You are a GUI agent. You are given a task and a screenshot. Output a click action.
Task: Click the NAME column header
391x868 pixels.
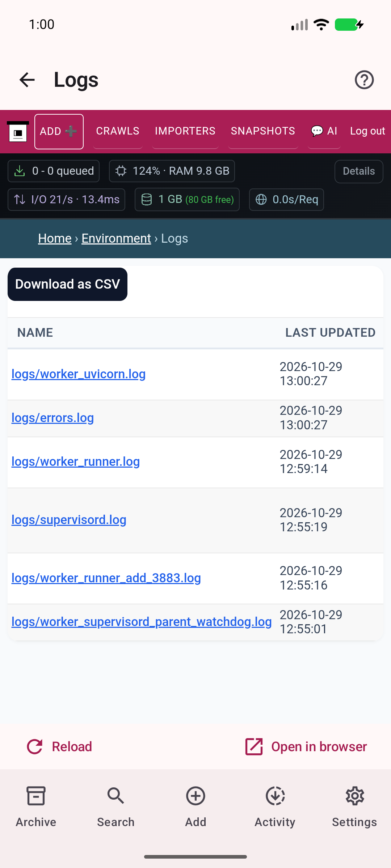(x=35, y=333)
